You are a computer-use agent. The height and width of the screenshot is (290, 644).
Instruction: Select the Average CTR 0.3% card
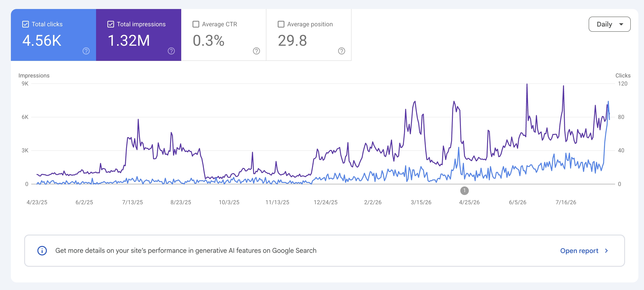(224, 35)
